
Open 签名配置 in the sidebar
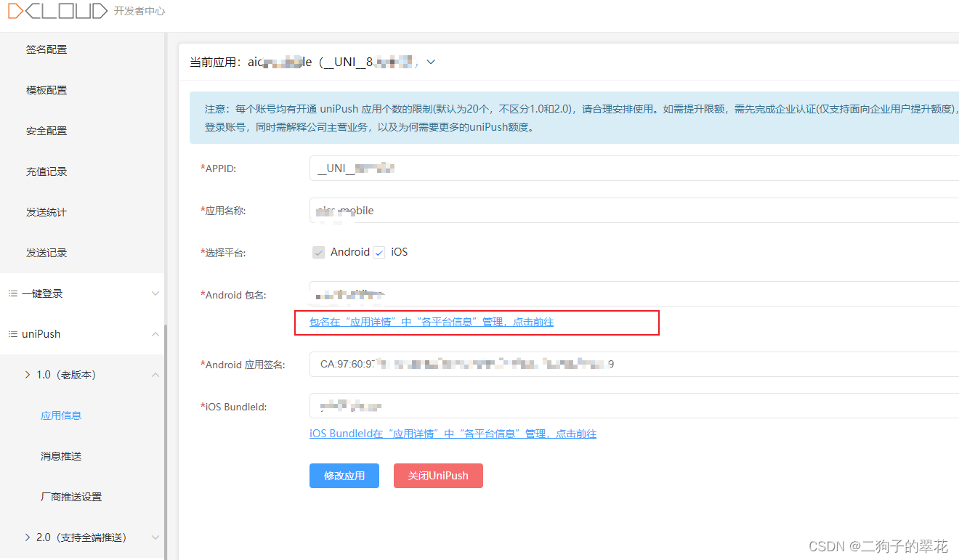[46, 49]
